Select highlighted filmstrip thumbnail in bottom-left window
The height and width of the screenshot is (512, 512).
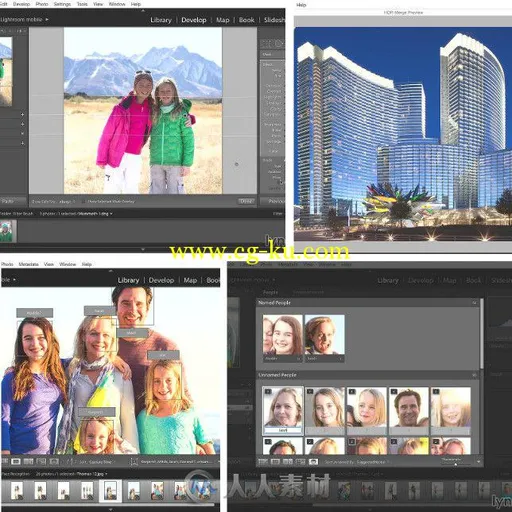click(110, 491)
